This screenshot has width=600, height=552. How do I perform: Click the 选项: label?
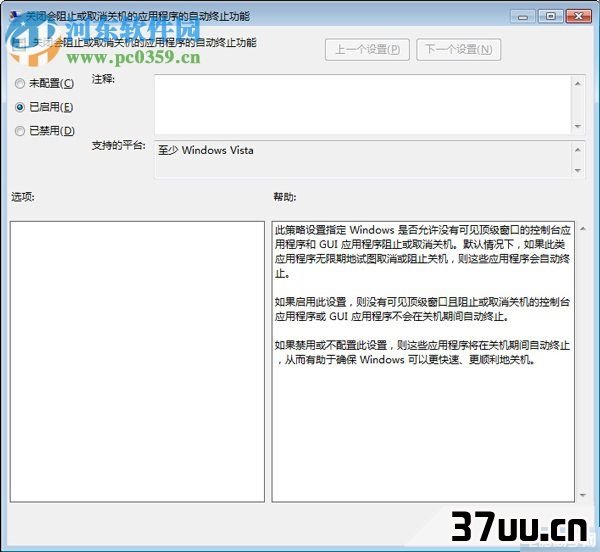(x=23, y=197)
